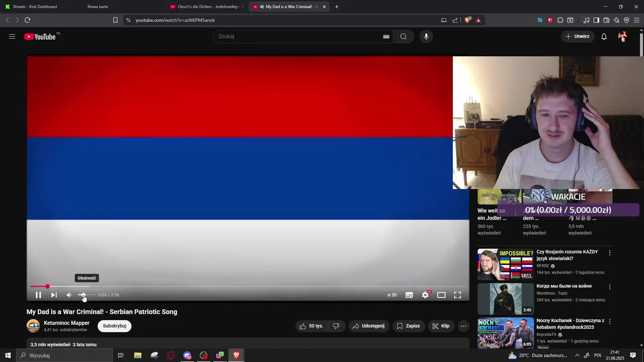This screenshot has width=644, height=362.
Task: Open Brave VPN shield icon
Action: [626, 20]
